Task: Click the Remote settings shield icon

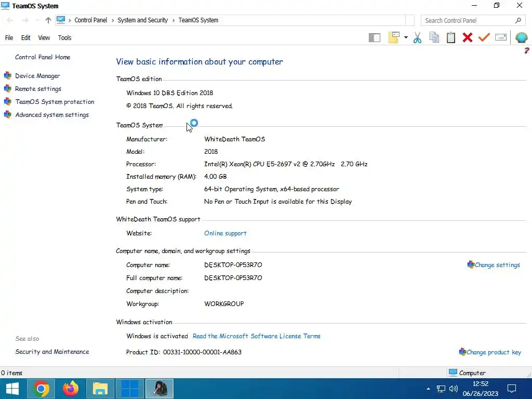Action: pos(8,88)
